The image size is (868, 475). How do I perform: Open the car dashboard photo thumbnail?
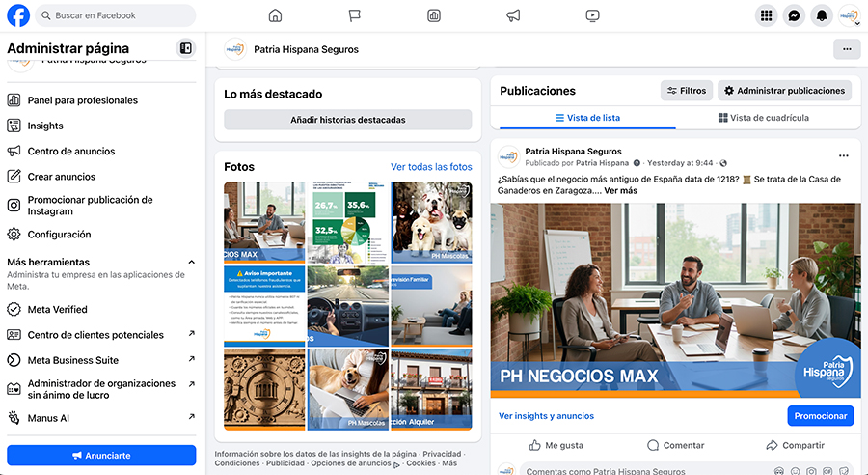pyautogui.click(x=347, y=306)
